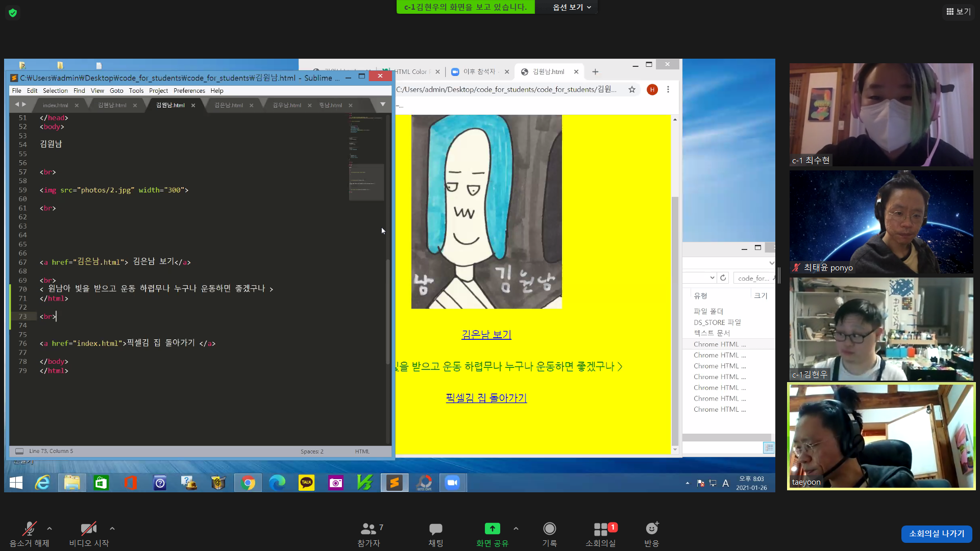Open Microsoft Office from taskbar

point(130,483)
